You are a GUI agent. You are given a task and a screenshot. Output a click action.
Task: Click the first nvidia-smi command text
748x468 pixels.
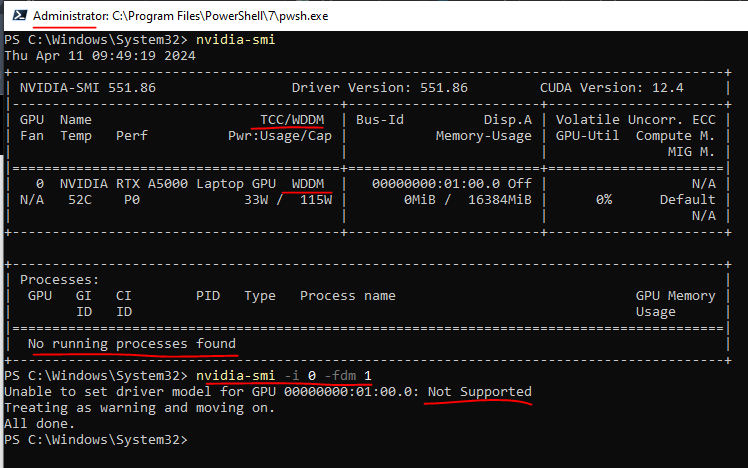[x=234, y=40]
